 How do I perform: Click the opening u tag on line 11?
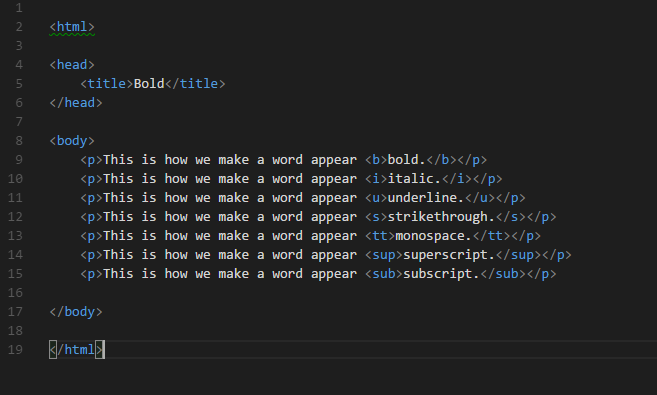click(x=376, y=198)
